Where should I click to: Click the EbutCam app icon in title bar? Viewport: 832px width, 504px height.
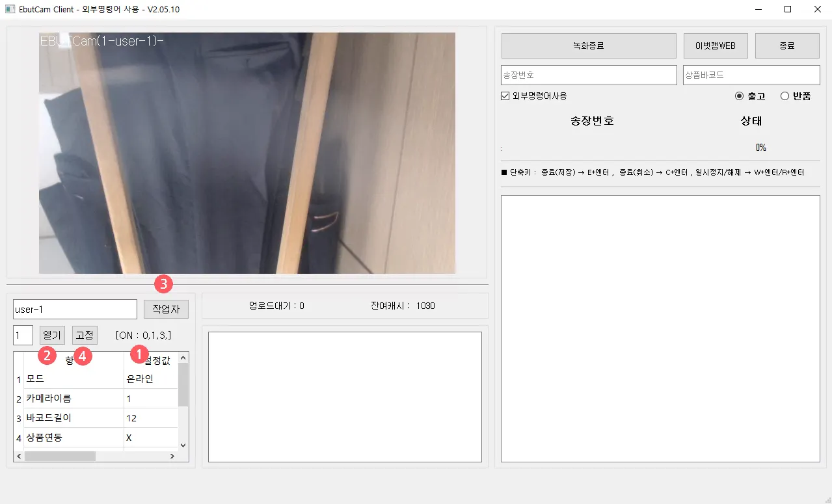pos(10,9)
